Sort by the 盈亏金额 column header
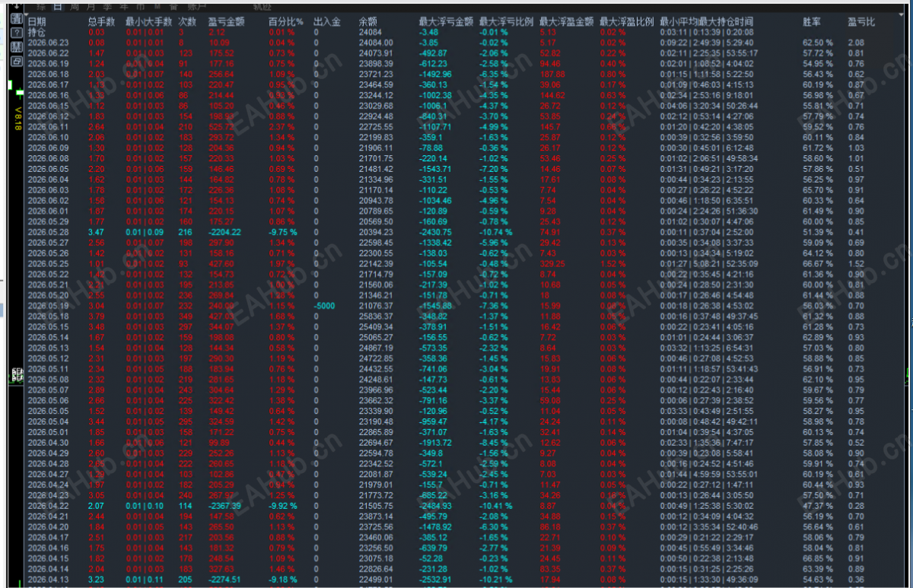The height and width of the screenshot is (588, 913). 227,23
